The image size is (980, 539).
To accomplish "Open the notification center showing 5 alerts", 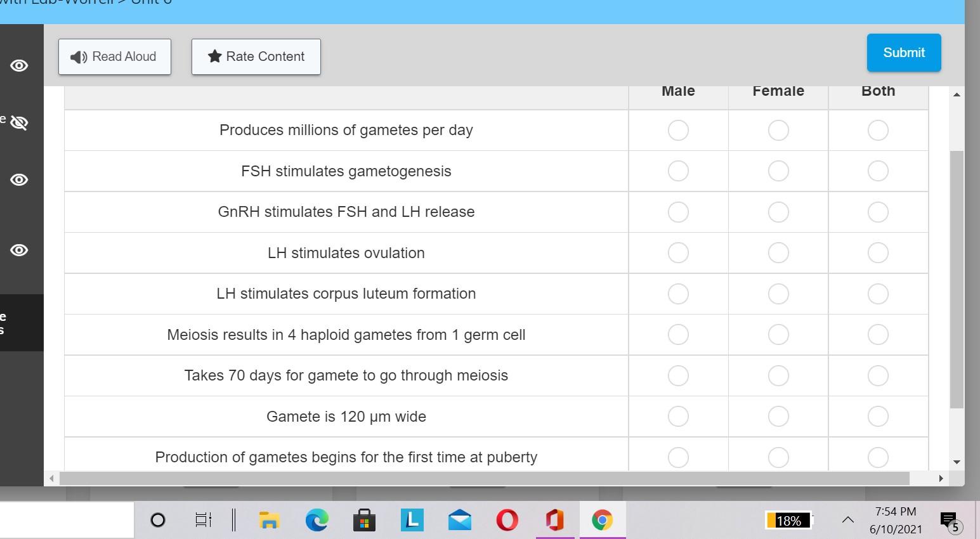I will point(949,520).
